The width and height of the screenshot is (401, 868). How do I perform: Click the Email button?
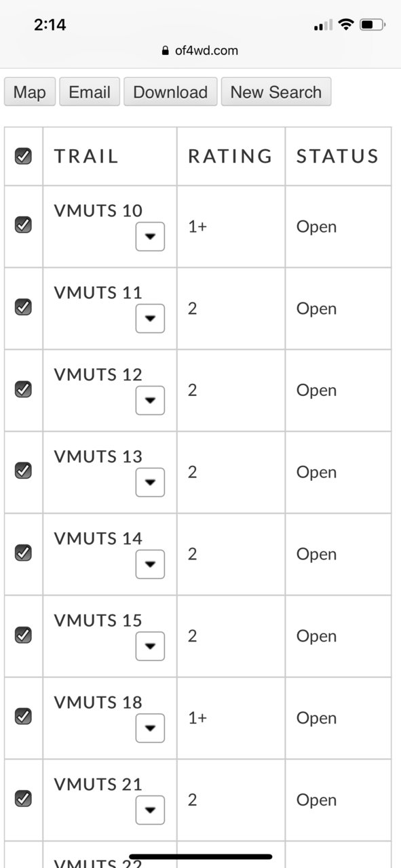90,92
